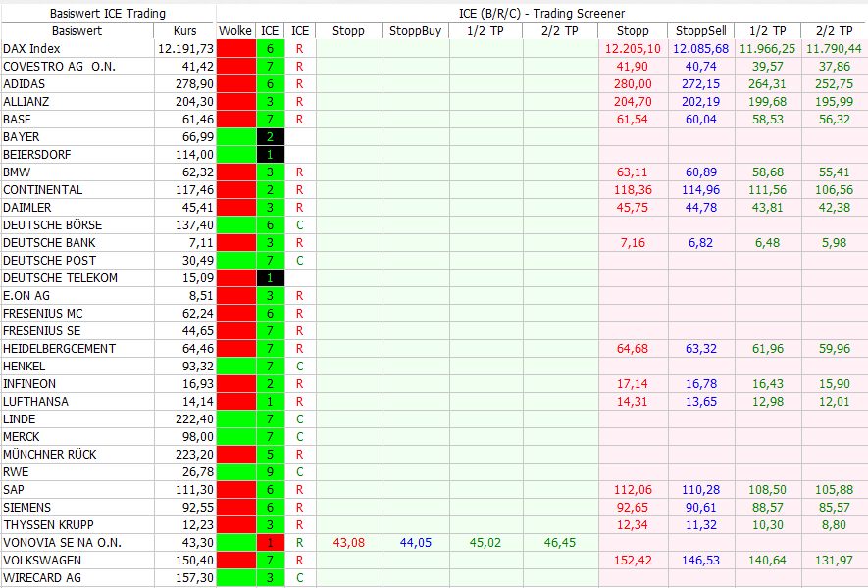Click the 'Wolke' column header
Viewport: 868px width, 588px height.
[x=235, y=31]
